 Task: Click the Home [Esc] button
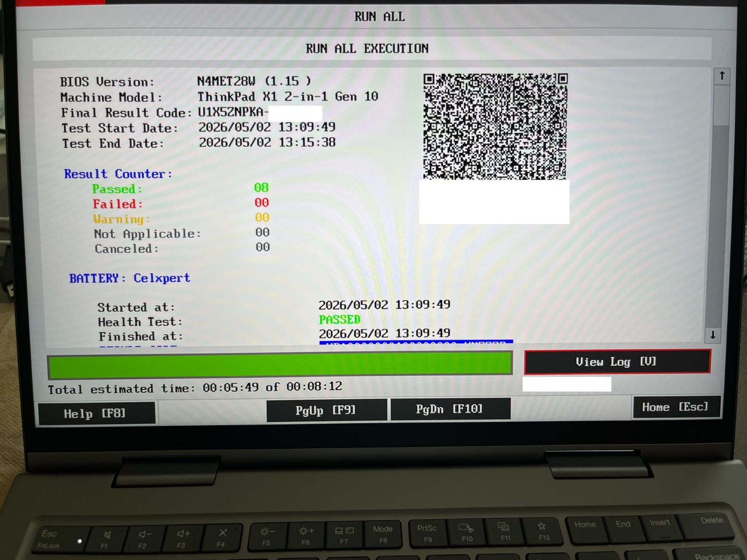pyautogui.click(x=677, y=407)
